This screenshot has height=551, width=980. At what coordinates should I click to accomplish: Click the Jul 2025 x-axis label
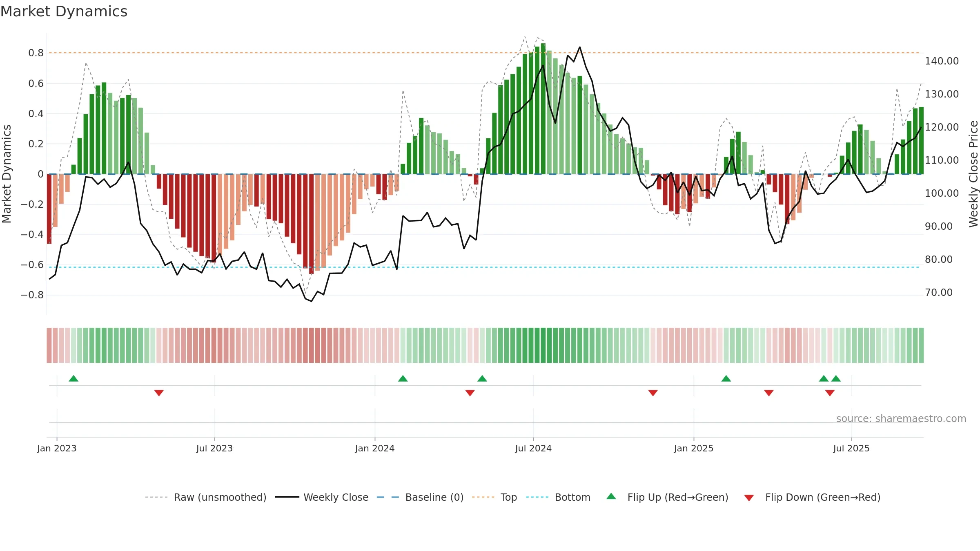(x=851, y=448)
